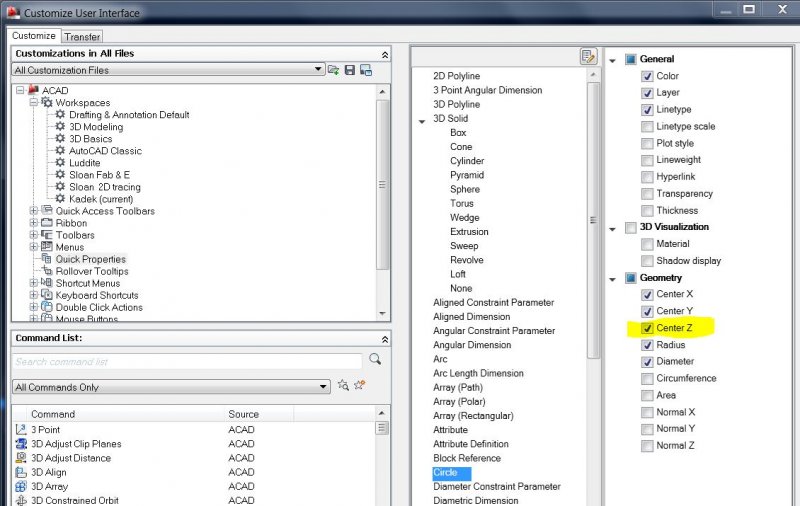Check the 3D Visualization category checkbox
Image resolution: width=800 pixels, height=506 pixels.
point(631,227)
